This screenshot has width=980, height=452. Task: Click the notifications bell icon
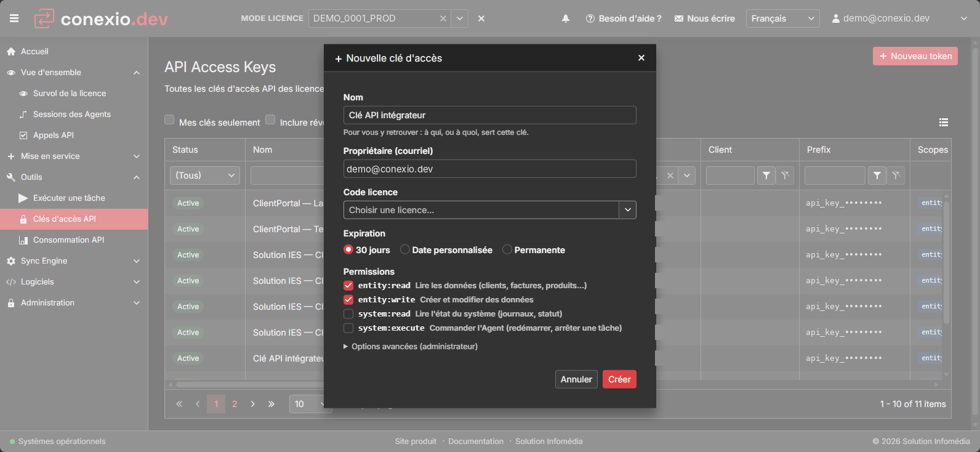point(566,18)
